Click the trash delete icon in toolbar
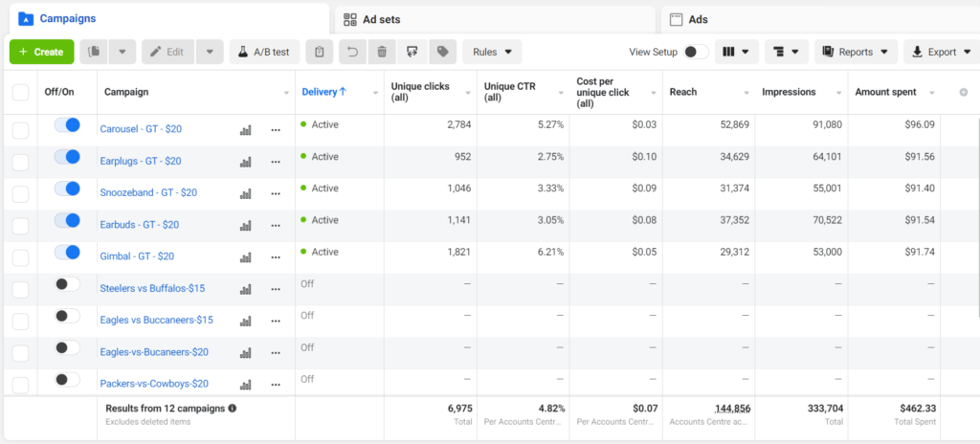 pyautogui.click(x=382, y=52)
